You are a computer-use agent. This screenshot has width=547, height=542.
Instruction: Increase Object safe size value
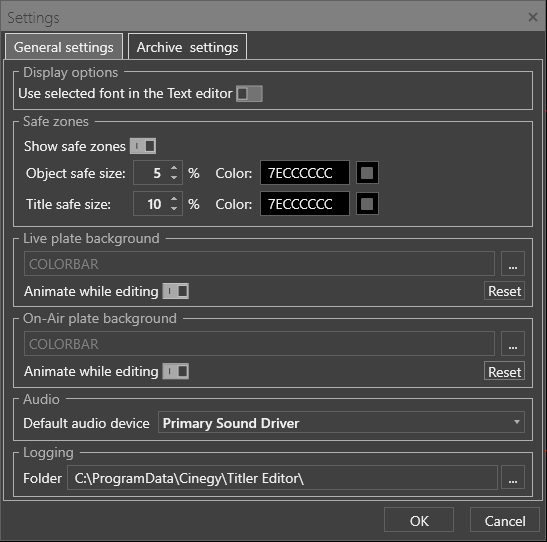pyautogui.click(x=174, y=168)
